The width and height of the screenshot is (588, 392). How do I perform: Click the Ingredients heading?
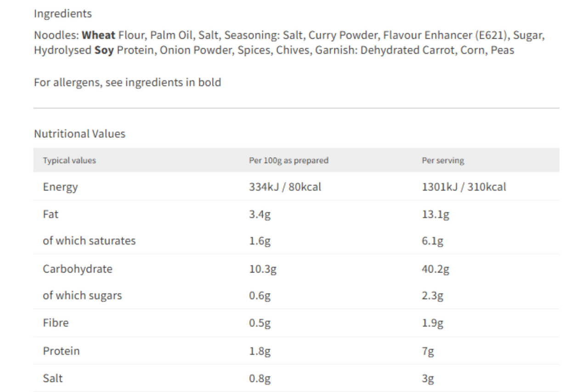[63, 14]
